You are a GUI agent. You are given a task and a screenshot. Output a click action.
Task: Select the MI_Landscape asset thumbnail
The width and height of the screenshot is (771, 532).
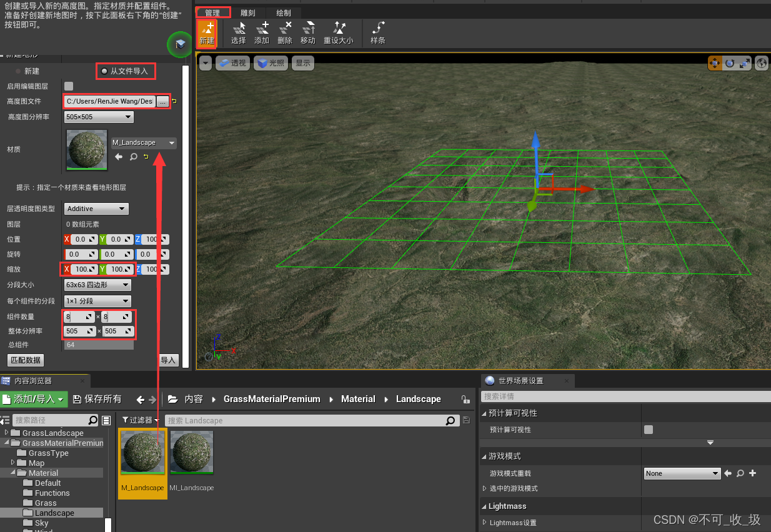[192, 453]
